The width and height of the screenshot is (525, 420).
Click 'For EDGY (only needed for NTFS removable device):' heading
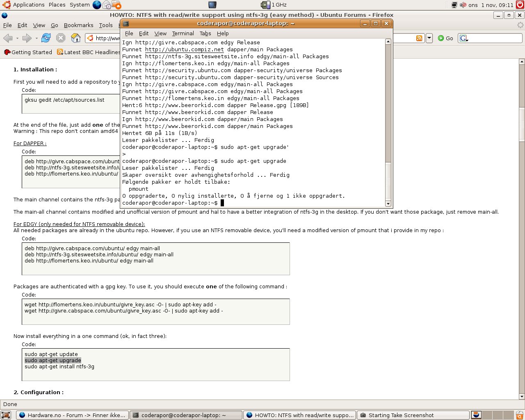click(x=79, y=224)
